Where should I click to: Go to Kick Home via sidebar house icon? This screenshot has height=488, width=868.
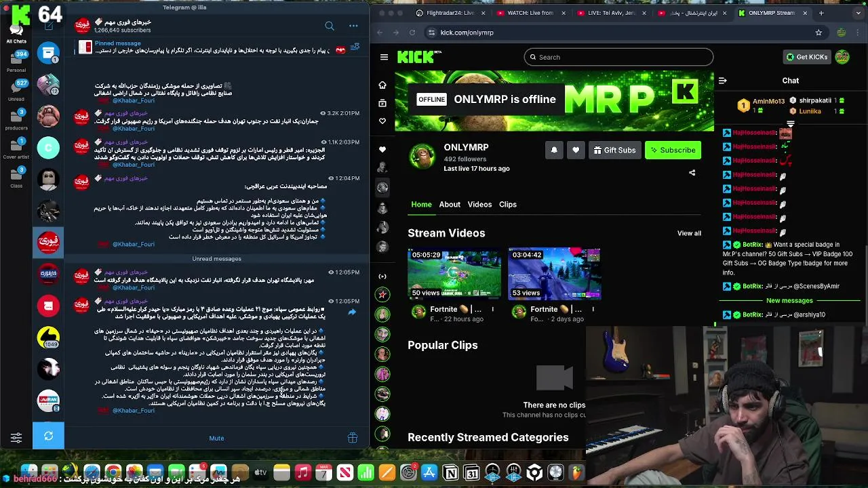tap(382, 85)
